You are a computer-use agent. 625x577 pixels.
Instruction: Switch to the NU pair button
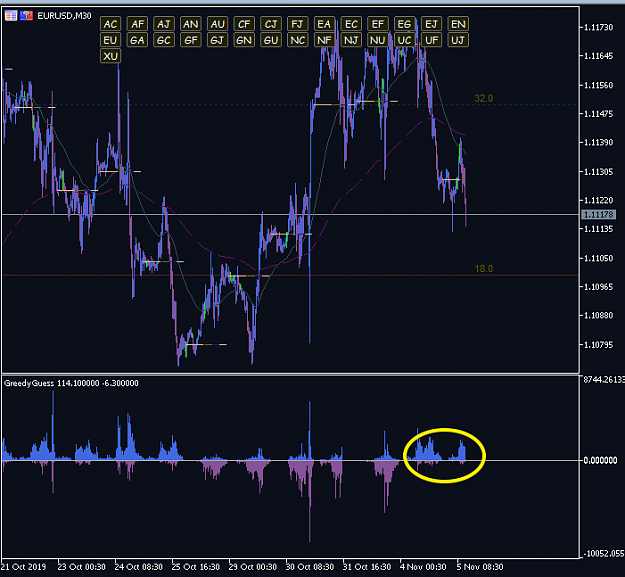pos(378,40)
